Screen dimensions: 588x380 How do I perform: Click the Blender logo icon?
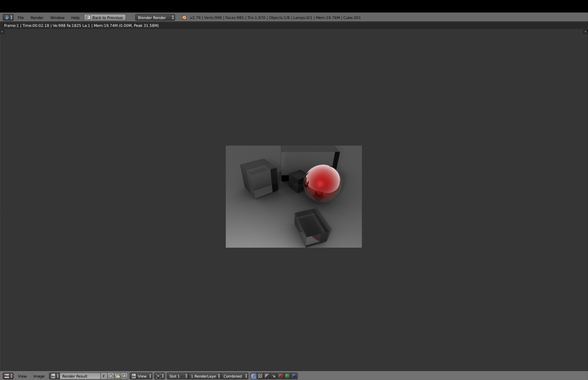184,18
